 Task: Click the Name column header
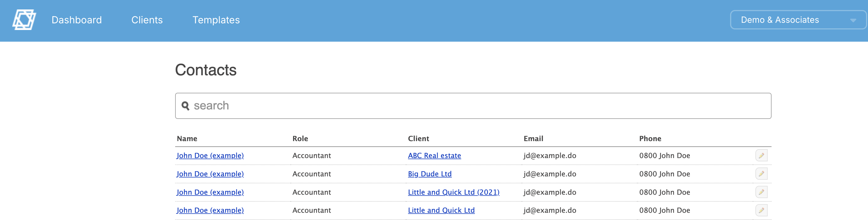pos(187,138)
